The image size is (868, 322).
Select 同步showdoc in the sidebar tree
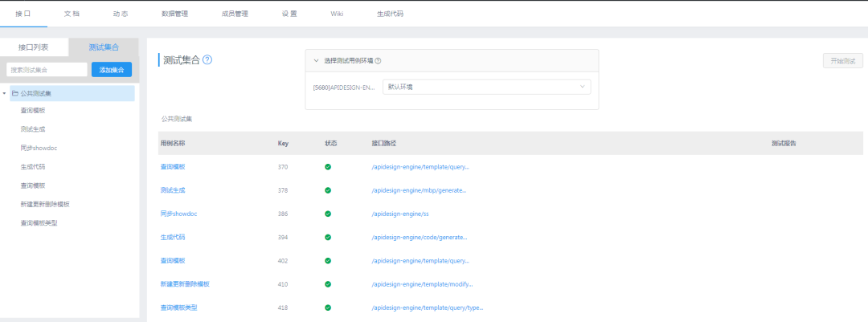click(x=38, y=148)
